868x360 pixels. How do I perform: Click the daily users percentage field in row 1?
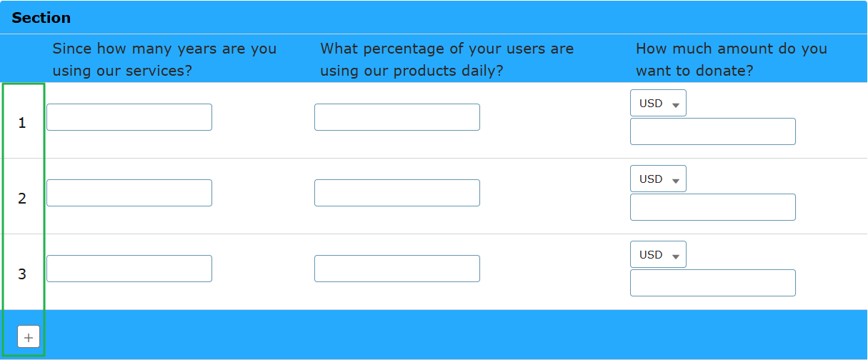(x=397, y=117)
